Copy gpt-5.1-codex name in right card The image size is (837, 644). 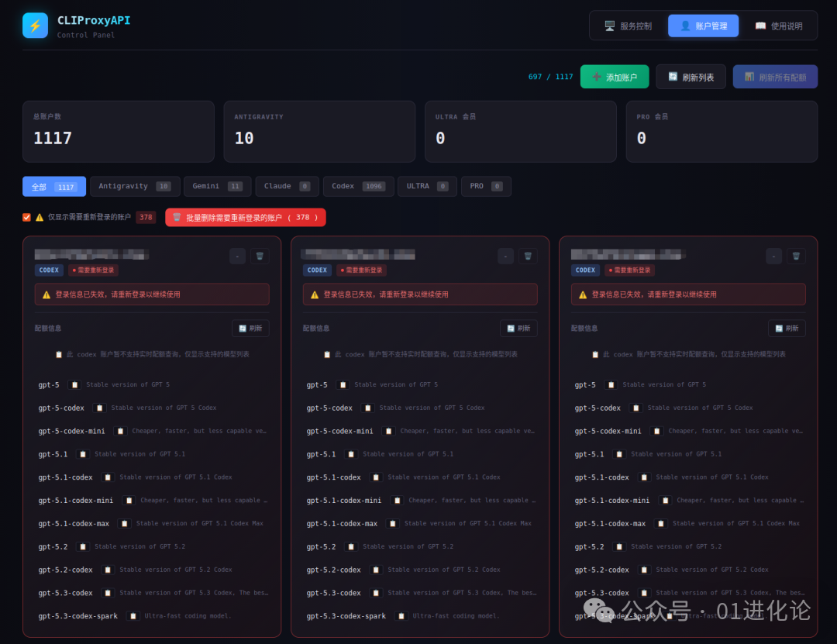coord(644,477)
